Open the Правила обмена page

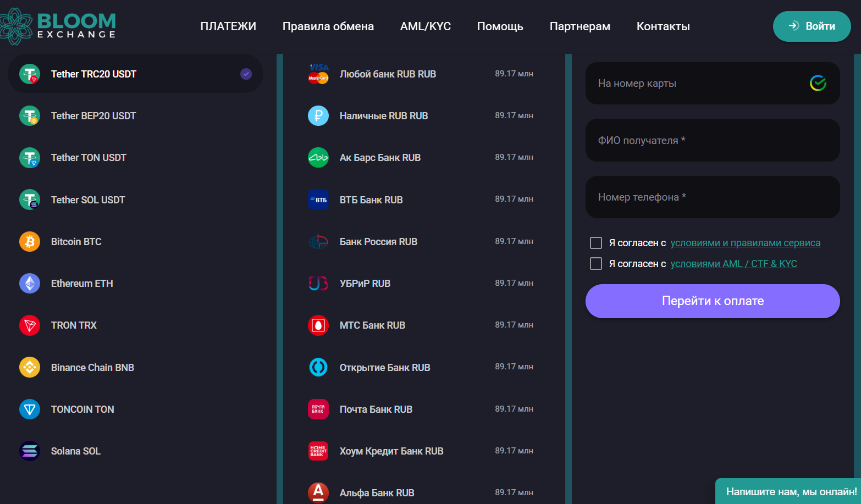coord(328,26)
